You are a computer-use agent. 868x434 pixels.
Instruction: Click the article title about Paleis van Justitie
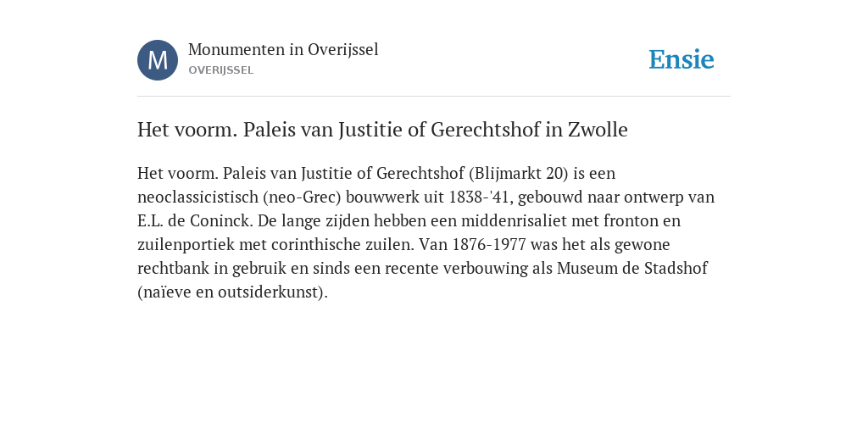click(382, 130)
